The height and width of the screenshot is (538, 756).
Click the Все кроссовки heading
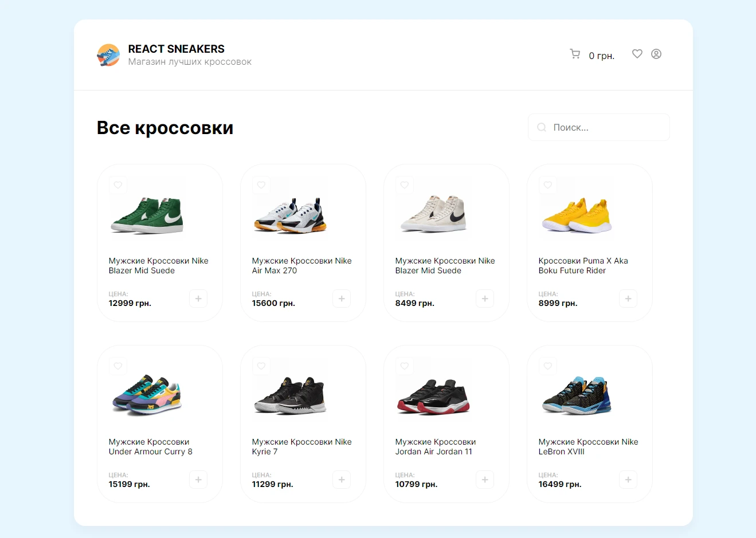(165, 128)
